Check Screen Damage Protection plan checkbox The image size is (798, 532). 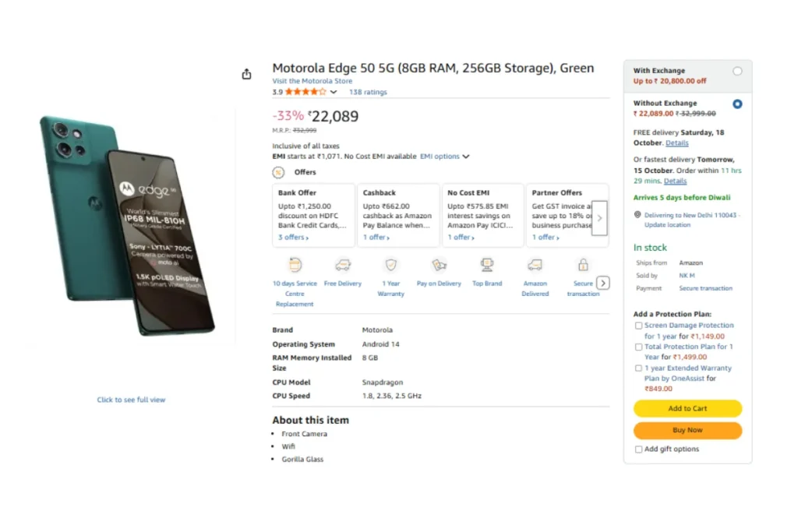tap(639, 326)
